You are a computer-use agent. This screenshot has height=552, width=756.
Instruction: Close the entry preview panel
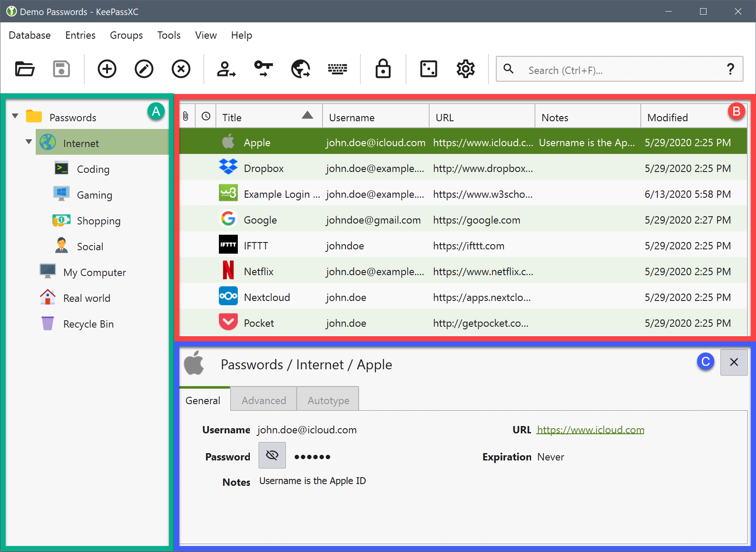pos(734,362)
